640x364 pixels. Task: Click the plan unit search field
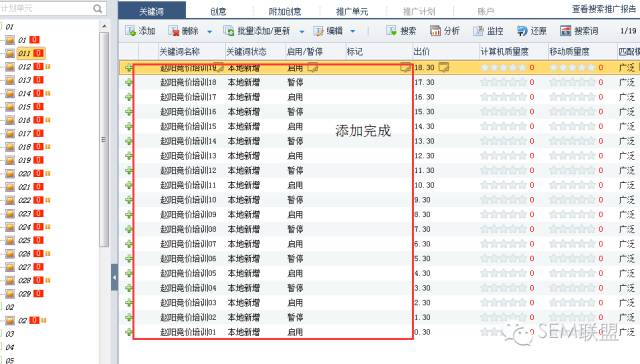pos(52,8)
